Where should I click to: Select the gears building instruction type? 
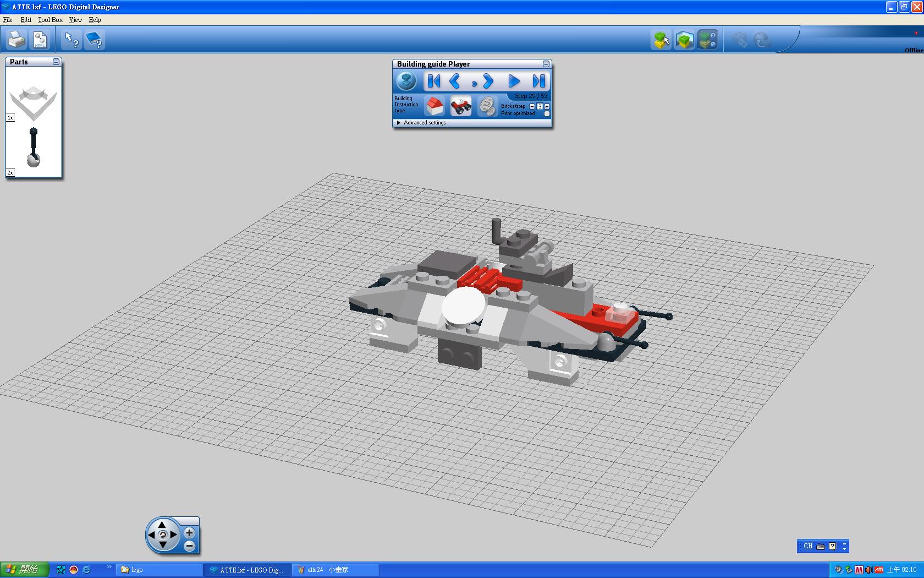point(486,105)
